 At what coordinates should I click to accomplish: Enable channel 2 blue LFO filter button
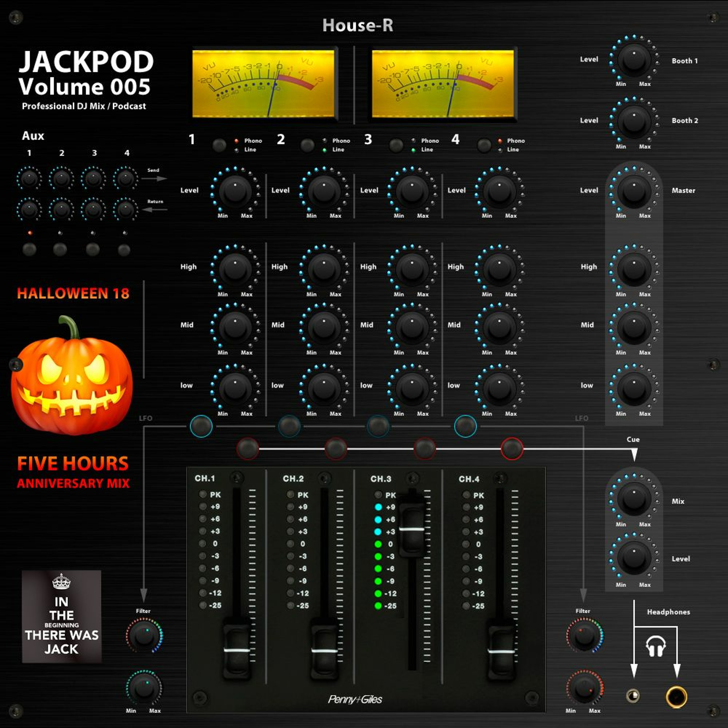290,426
